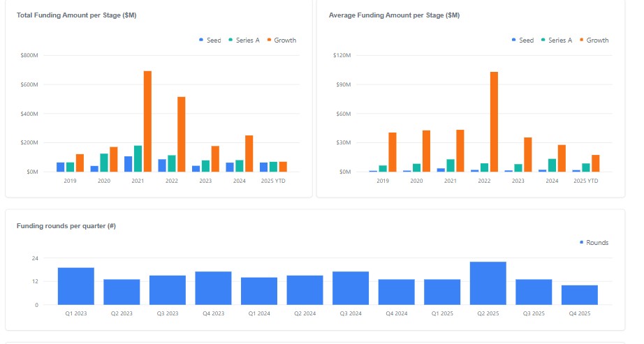Toggle Series A legend in Average Funding chart
Screen dimensions: 644x344
pyautogui.click(x=556, y=40)
